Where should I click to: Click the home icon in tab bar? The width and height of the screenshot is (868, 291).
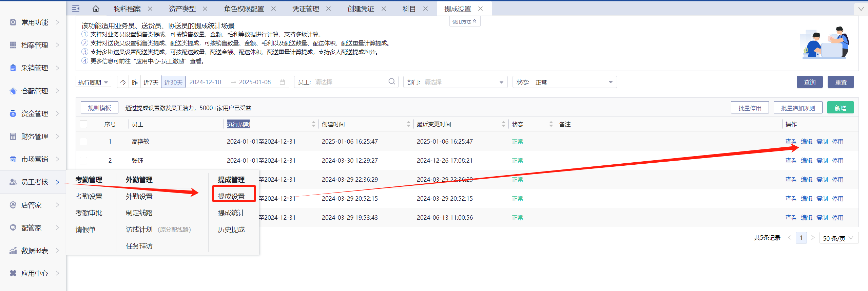coord(96,9)
